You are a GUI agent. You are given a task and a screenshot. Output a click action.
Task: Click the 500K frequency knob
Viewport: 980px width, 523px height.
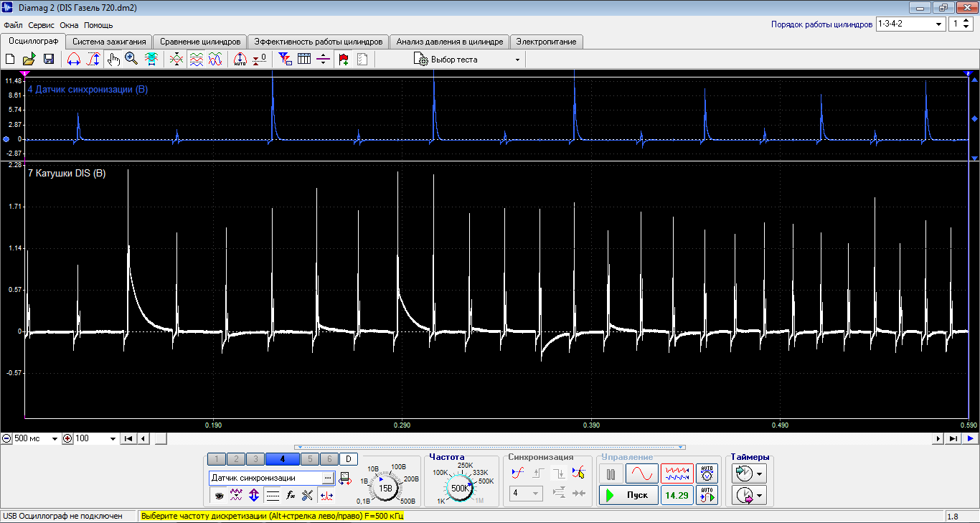click(x=459, y=489)
